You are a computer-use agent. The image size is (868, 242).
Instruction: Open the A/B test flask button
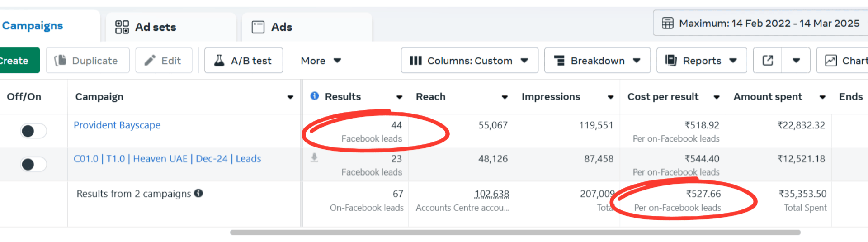pos(244,61)
